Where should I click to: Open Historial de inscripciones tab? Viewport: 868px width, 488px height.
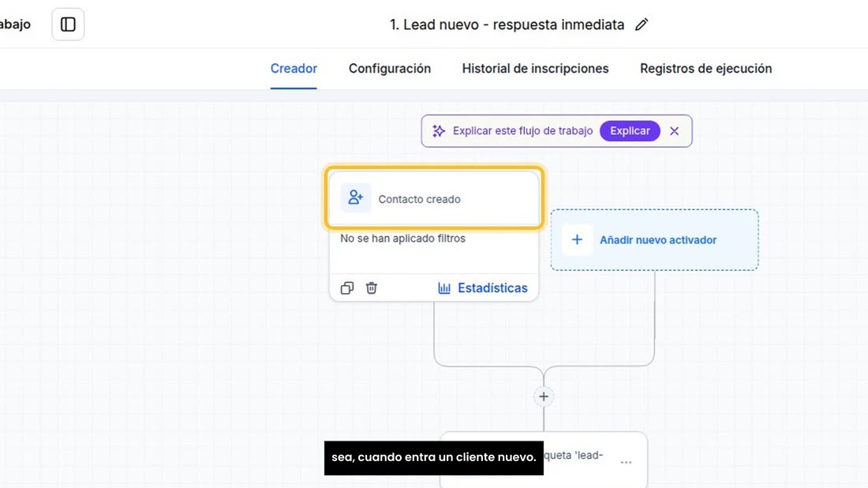(x=535, y=69)
